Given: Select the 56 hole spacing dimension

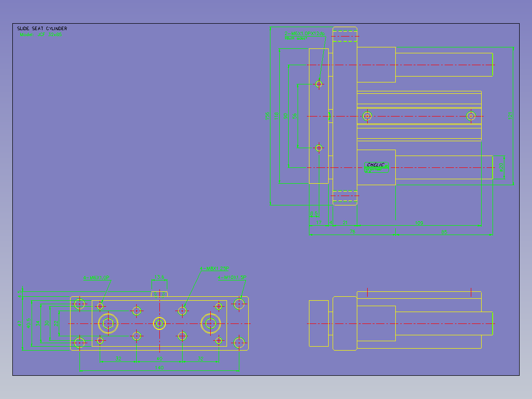Looking at the screenshot, I should [x=295, y=116].
